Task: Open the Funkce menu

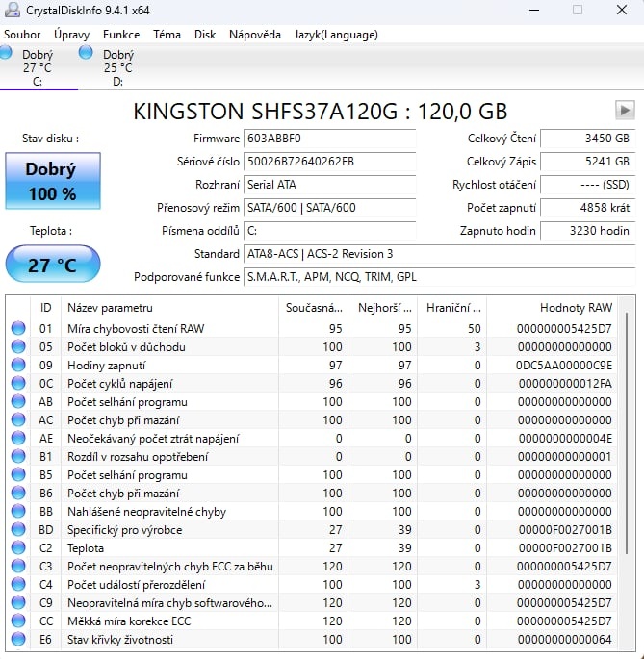Action: coord(121,35)
